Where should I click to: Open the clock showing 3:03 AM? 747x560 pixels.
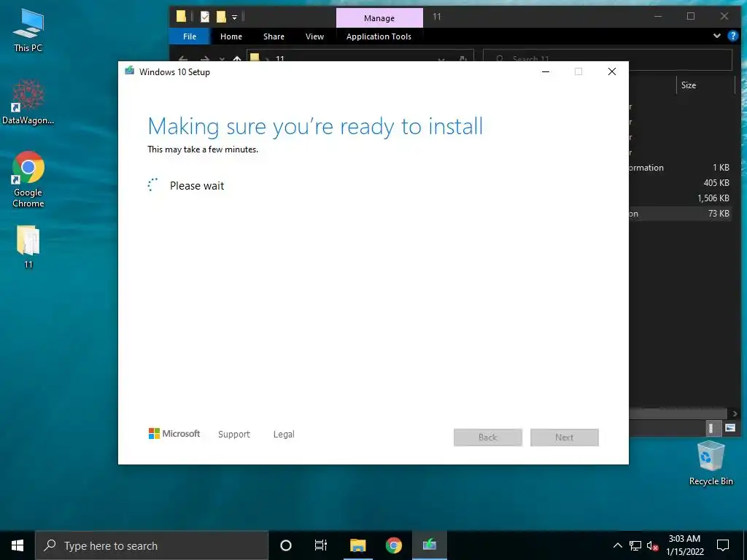[684, 545]
